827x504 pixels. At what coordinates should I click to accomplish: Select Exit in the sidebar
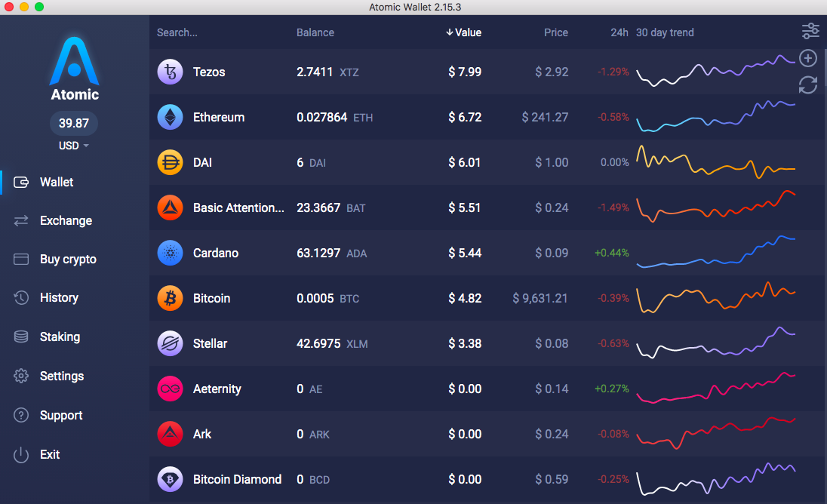50,454
